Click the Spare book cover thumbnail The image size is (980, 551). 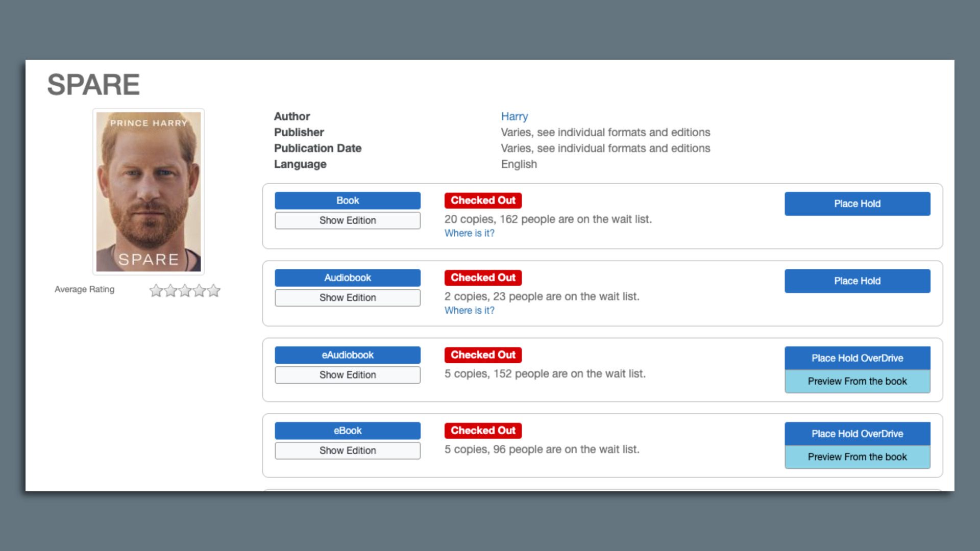pyautogui.click(x=149, y=192)
